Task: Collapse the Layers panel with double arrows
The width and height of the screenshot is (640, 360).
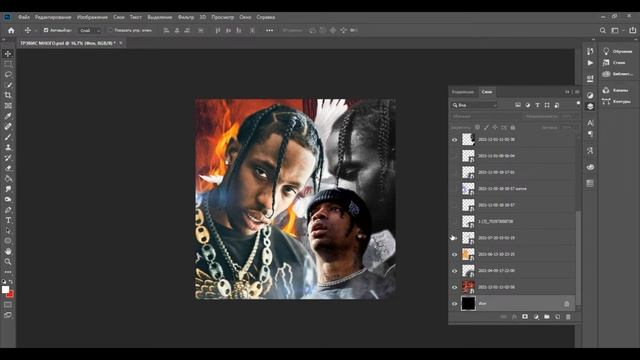Action: (567, 92)
